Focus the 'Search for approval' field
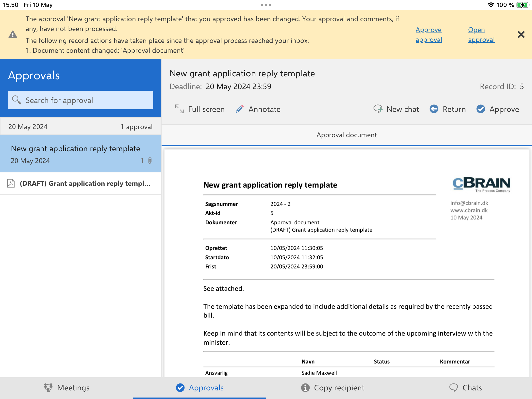 click(81, 100)
